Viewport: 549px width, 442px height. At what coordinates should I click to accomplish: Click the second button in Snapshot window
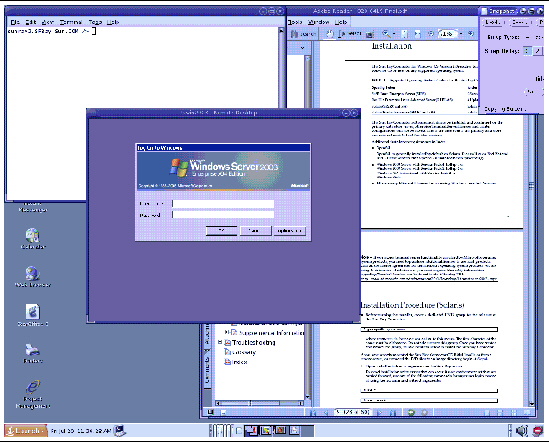pyautogui.click(x=520, y=22)
